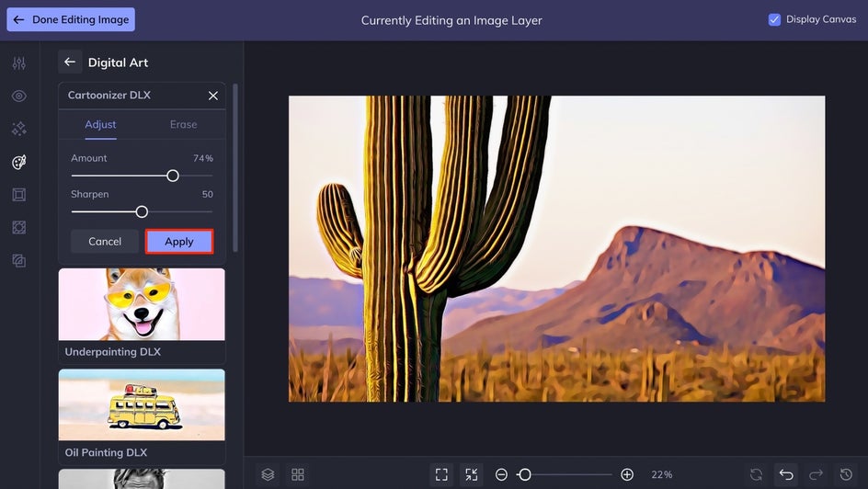Viewport: 868px width, 489px height.
Task: Click the fit to screen icon
Action: coord(441,474)
